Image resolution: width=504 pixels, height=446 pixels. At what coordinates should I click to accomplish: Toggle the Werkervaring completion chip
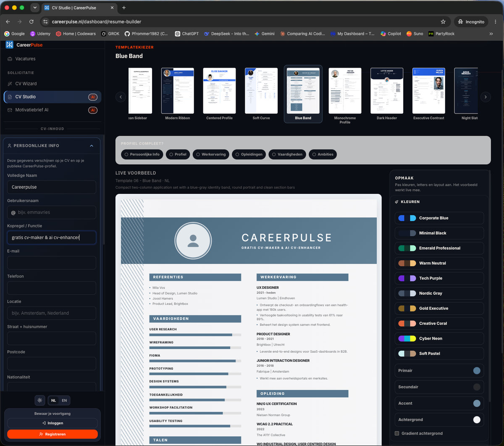tap(211, 154)
